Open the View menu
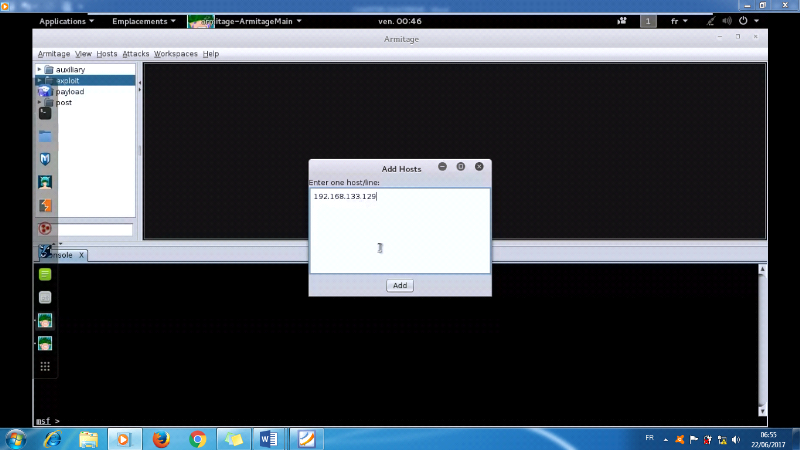This screenshot has width=800, height=450. pos(83,54)
